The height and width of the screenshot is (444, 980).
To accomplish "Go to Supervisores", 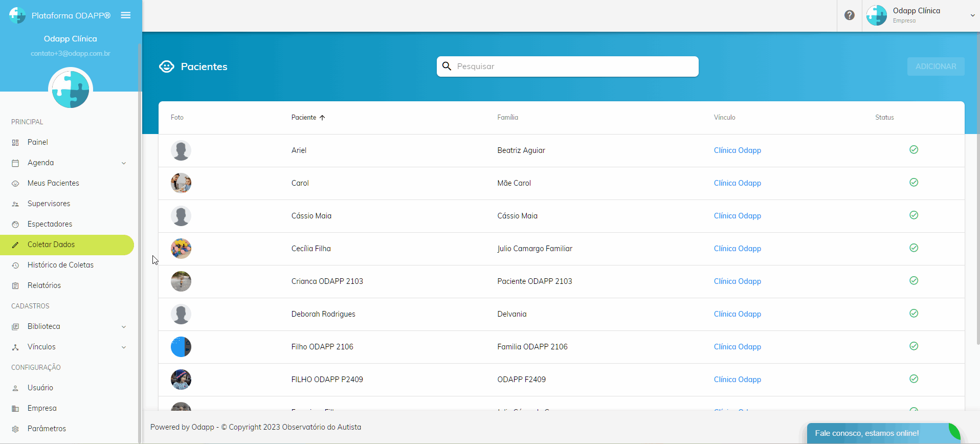I will [67, 204].
